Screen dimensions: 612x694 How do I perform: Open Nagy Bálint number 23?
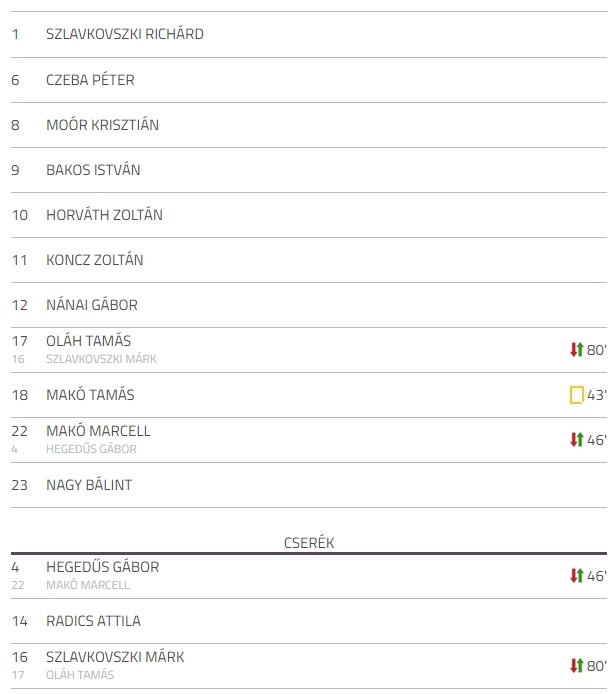pyautogui.click(x=309, y=485)
